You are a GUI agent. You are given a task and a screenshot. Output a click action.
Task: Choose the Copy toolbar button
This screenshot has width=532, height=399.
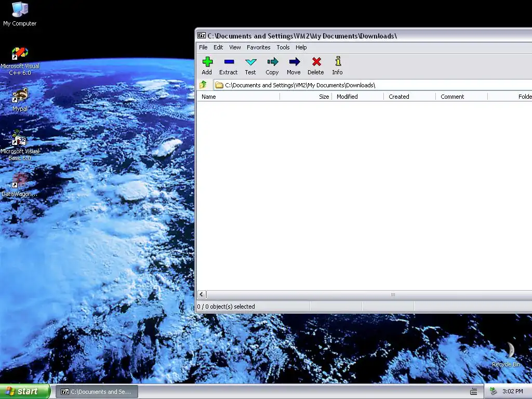tap(272, 65)
